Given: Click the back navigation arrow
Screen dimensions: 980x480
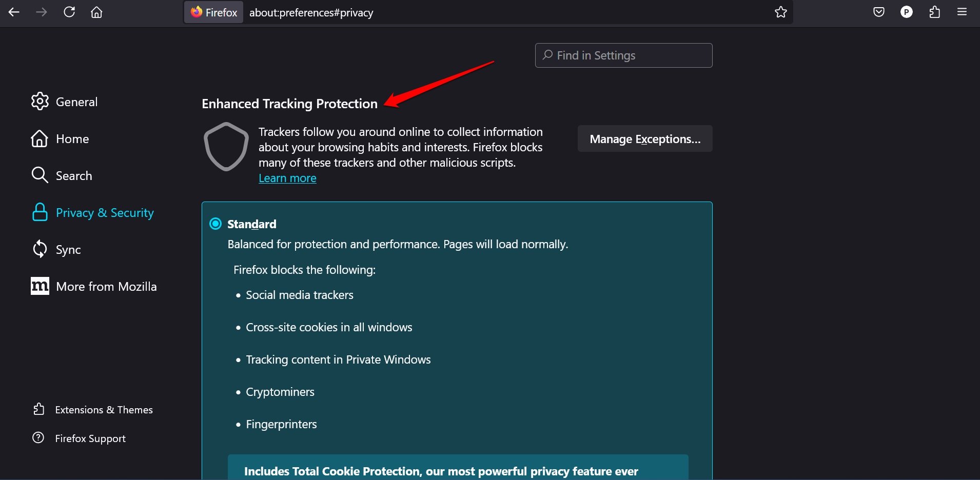Looking at the screenshot, I should (14, 12).
